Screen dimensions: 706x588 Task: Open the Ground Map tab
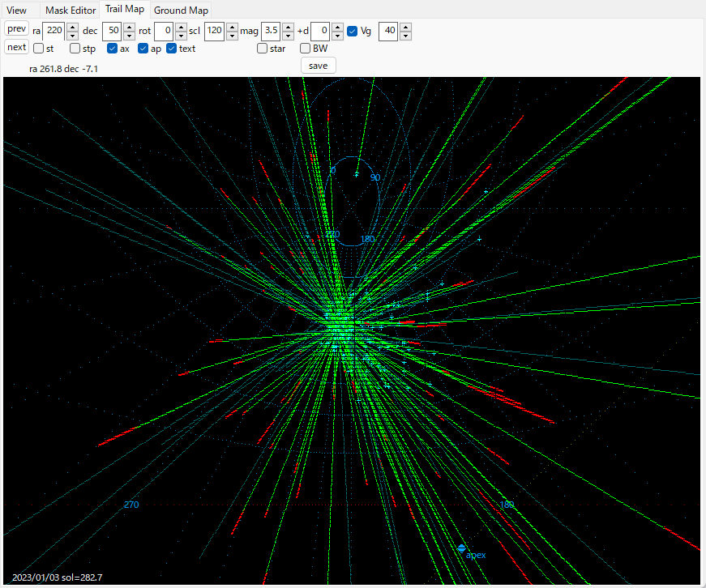click(181, 11)
